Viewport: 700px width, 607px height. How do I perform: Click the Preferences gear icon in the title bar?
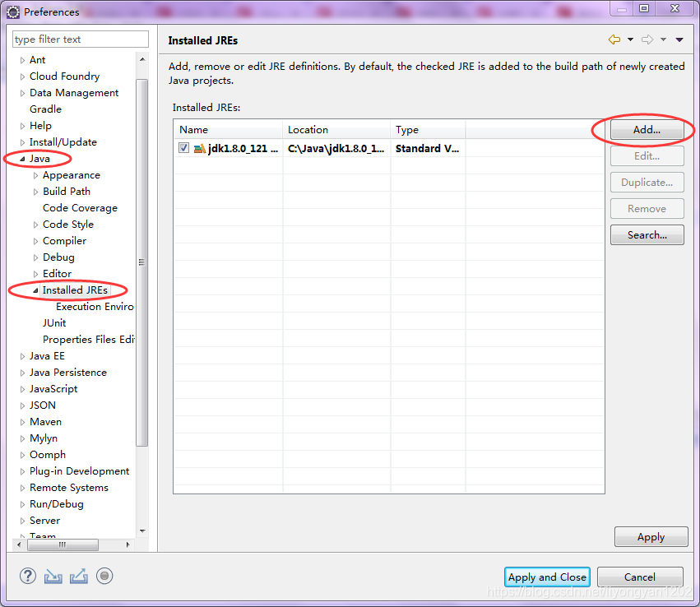tap(13, 12)
